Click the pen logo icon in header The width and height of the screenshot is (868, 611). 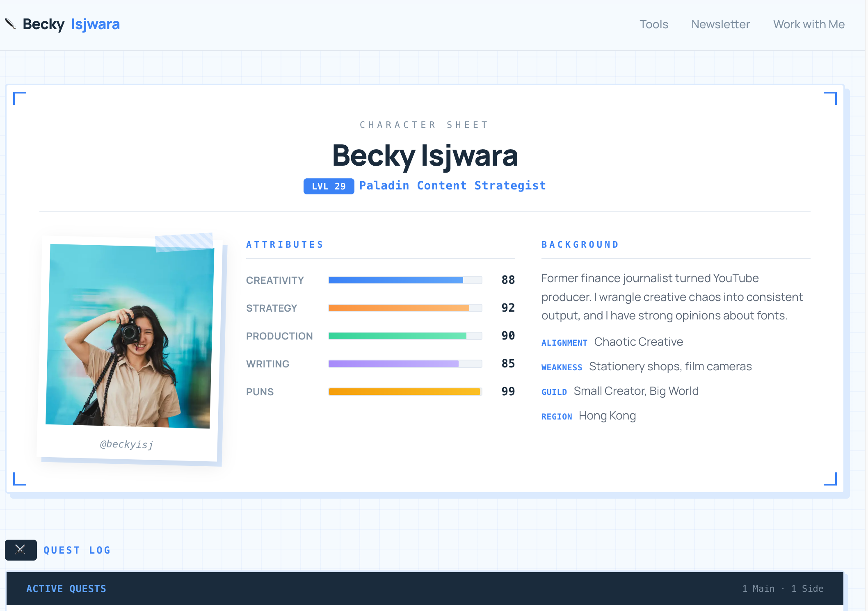click(x=11, y=24)
